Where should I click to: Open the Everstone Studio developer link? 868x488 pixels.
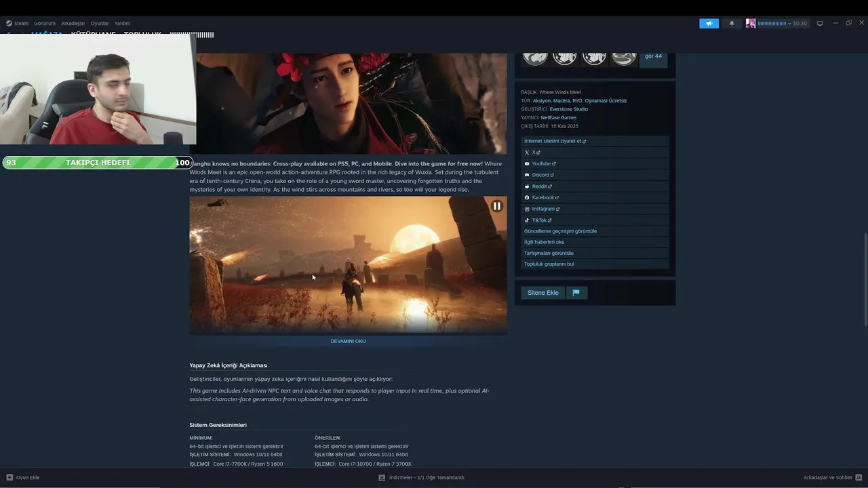point(569,109)
